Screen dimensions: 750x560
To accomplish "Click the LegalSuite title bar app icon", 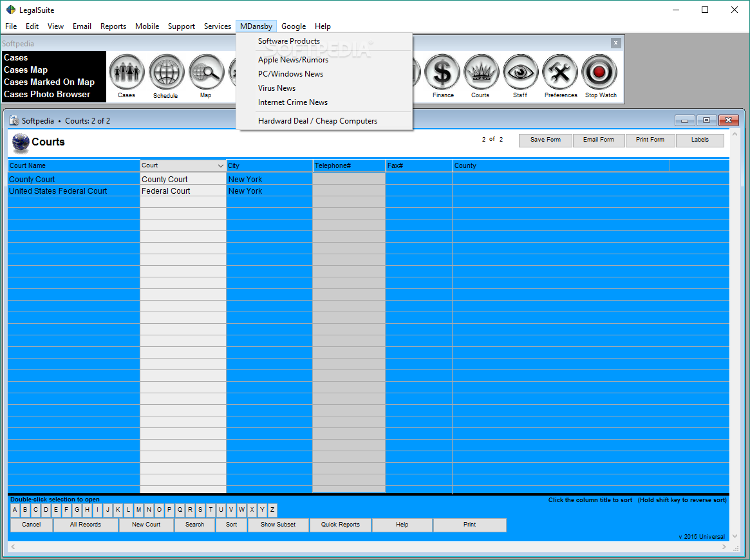I will [x=10, y=10].
